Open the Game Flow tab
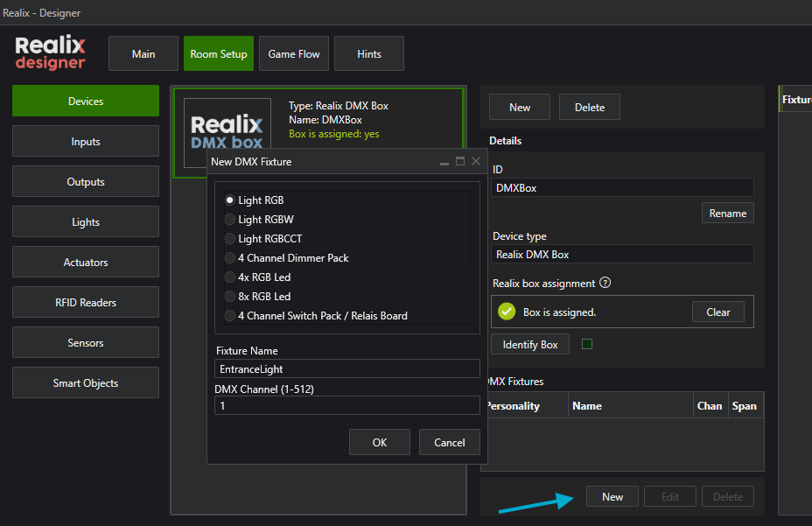The image size is (812, 526). [294, 53]
